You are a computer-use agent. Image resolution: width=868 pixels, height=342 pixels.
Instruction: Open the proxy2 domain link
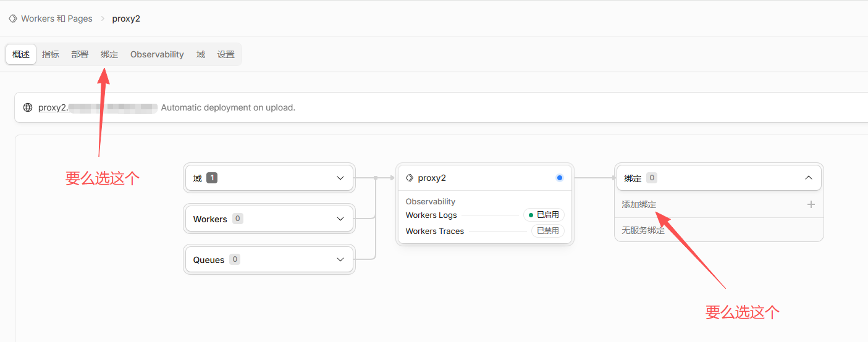point(97,107)
